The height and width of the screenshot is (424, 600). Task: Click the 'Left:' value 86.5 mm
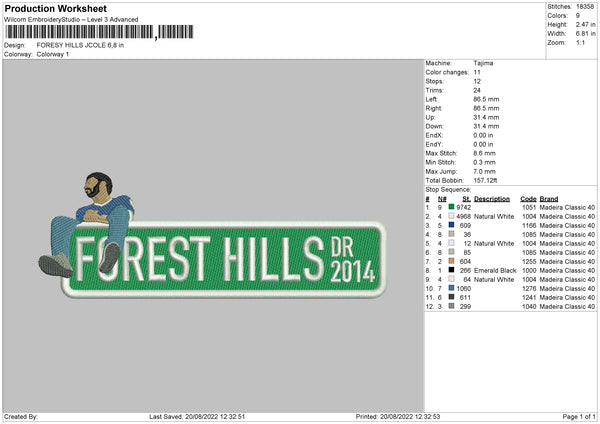coord(486,99)
